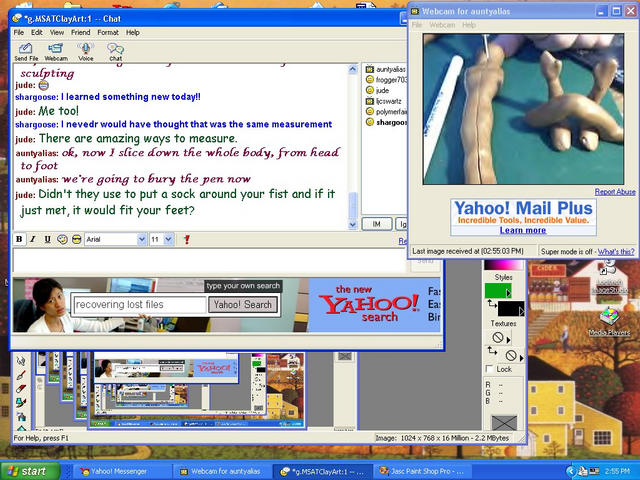Swap foreground and background textures arrows
Image resolution: width=640 pixels, height=480 pixels.
pyautogui.click(x=492, y=351)
